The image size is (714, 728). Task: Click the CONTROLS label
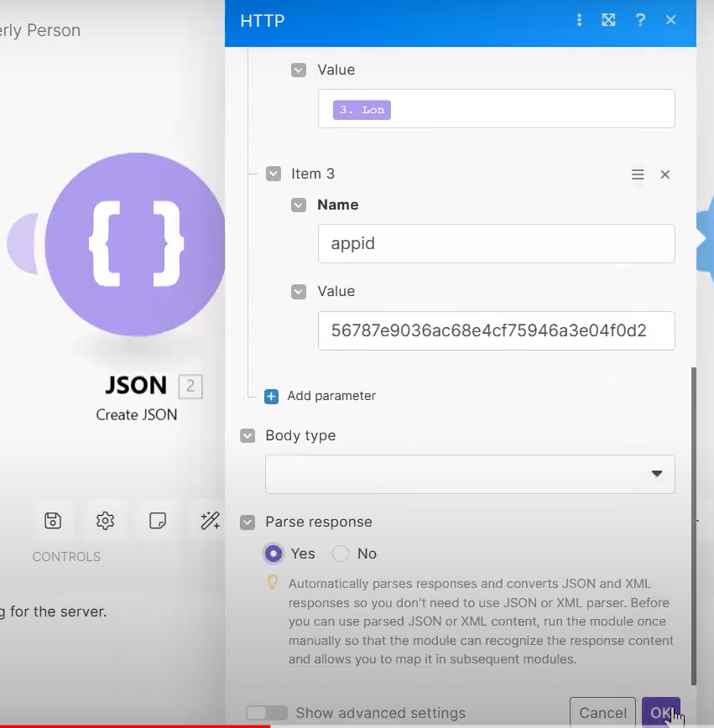[66, 557]
